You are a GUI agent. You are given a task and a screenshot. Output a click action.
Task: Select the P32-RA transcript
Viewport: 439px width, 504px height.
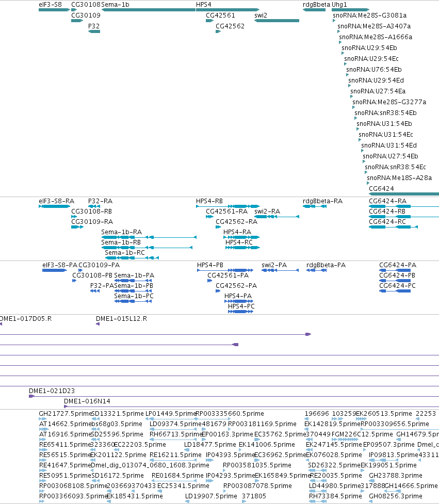tap(94, 206)
